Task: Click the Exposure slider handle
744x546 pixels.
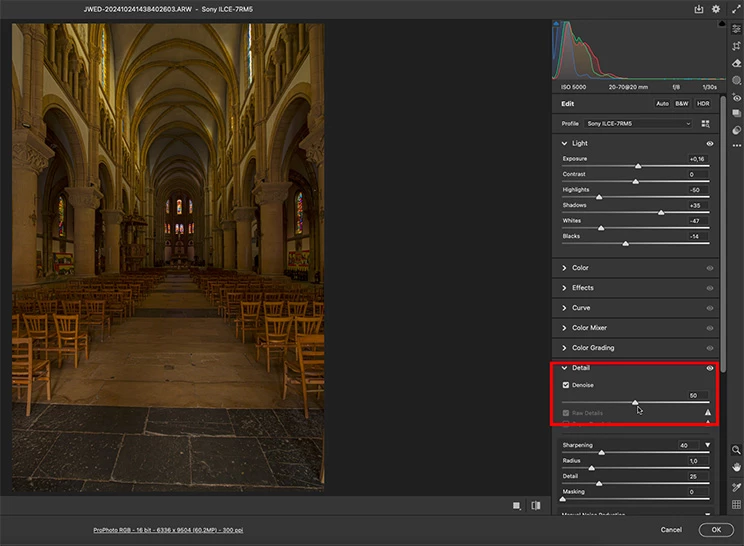Action: (x=638, y=166)
